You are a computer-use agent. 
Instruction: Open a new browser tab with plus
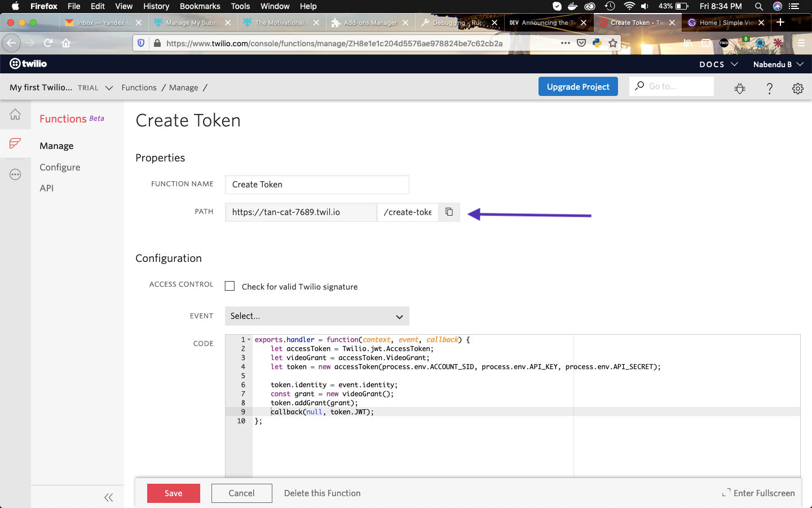(780, 22)
